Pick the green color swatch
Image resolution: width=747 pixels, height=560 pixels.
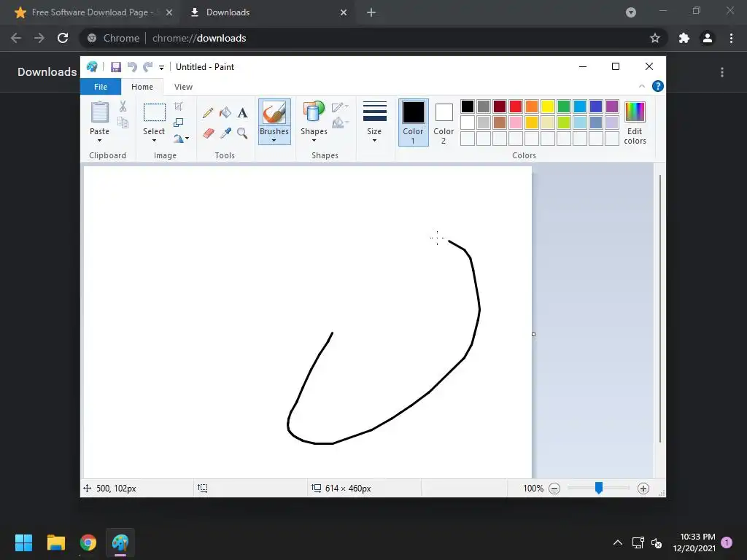564,106
